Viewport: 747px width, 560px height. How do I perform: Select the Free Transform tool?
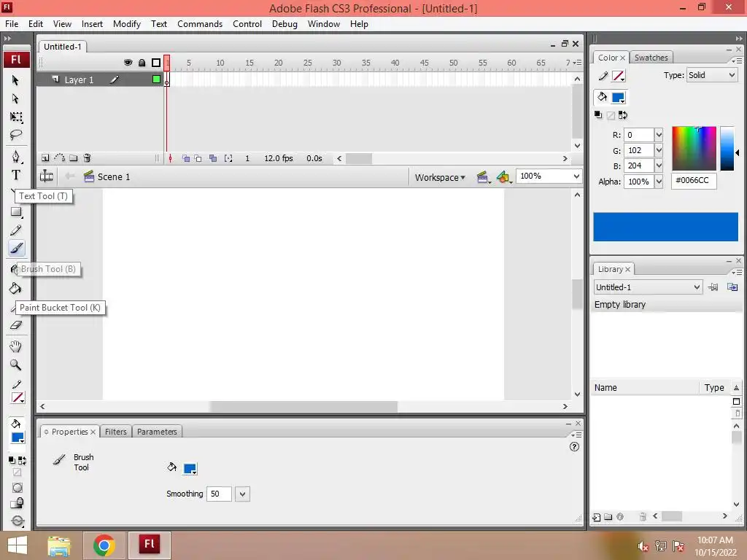16,117
